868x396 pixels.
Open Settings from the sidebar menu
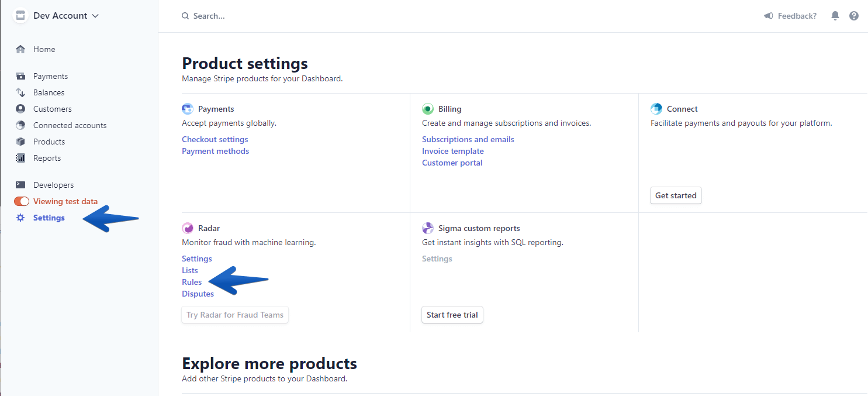pos(49,218)
